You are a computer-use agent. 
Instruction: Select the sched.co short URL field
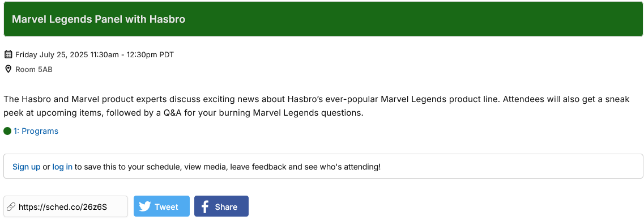click(x=66, y=206)
